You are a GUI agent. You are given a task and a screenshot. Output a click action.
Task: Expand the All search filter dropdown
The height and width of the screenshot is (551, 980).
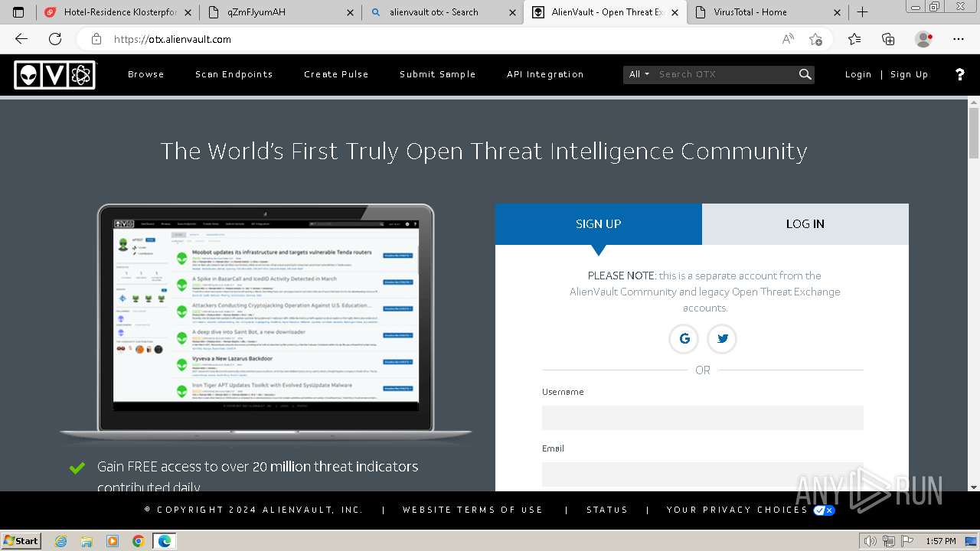[x=639, y=74]
